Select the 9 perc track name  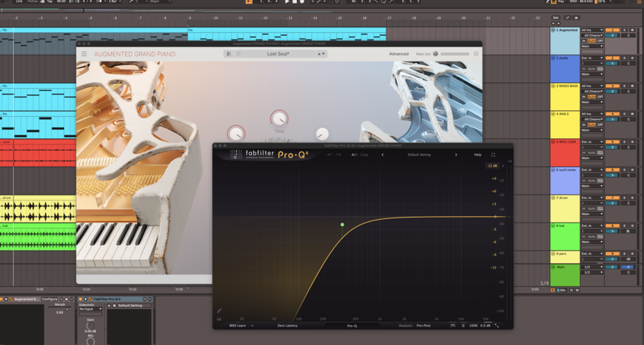[562, 254]
